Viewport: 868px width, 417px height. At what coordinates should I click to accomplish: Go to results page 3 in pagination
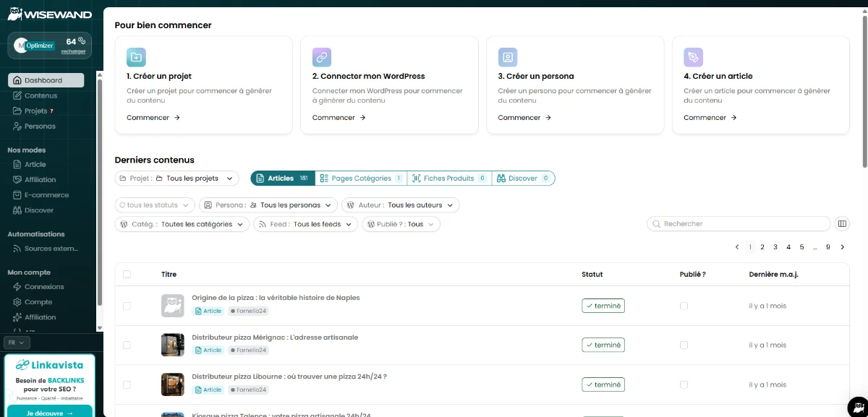(775, 246)
